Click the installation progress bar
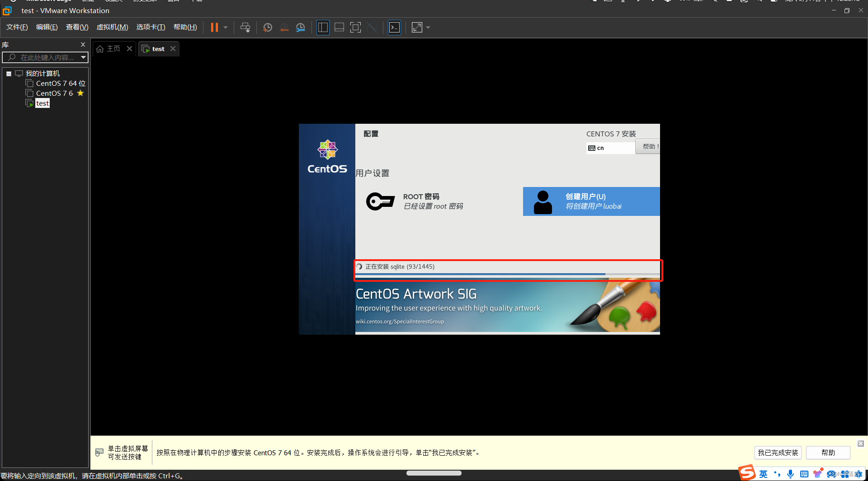868x481 pixels. pyautogui.click(x=507, y=274)
